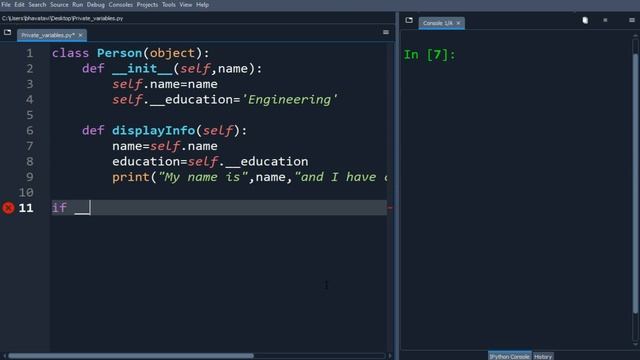Click the editor browse tabs icon

pyautogui.click(x=7, y=32)
